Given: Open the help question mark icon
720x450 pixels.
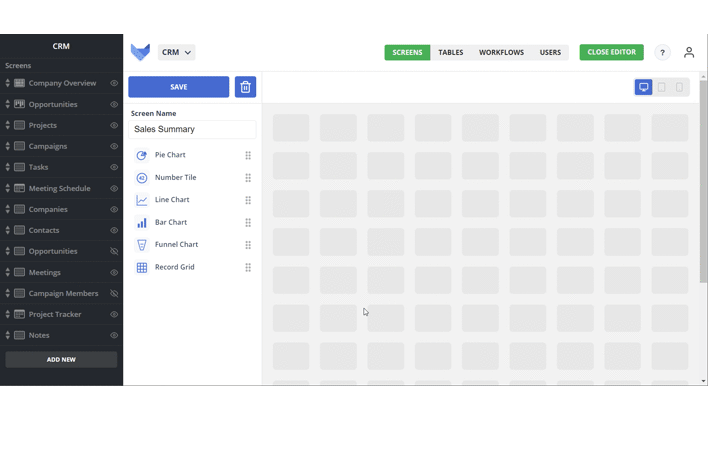Looking at the screenshot, I should 662,52.
